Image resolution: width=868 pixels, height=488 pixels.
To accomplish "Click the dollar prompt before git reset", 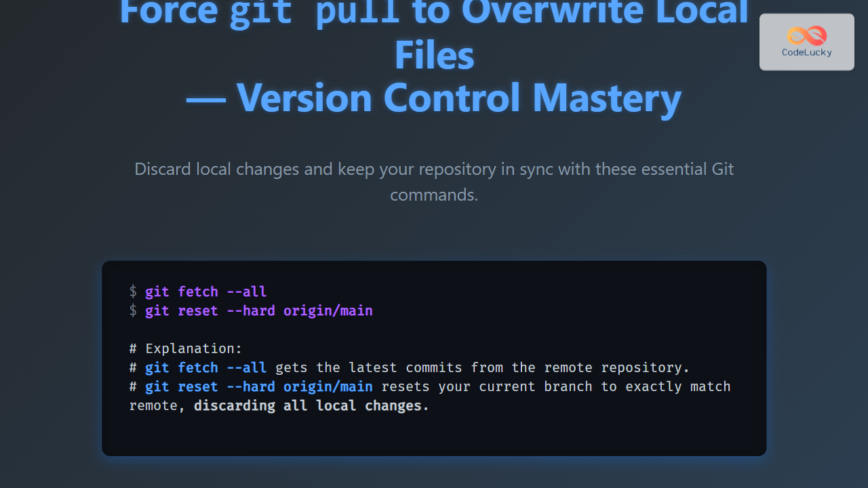I will click(133, 310).
